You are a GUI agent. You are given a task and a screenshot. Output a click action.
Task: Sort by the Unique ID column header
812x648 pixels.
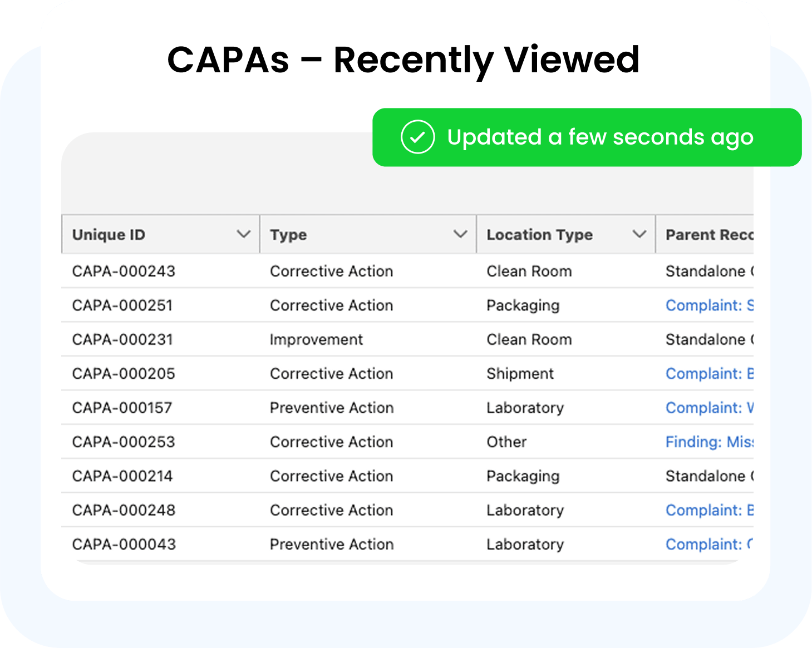pos(109,235)
